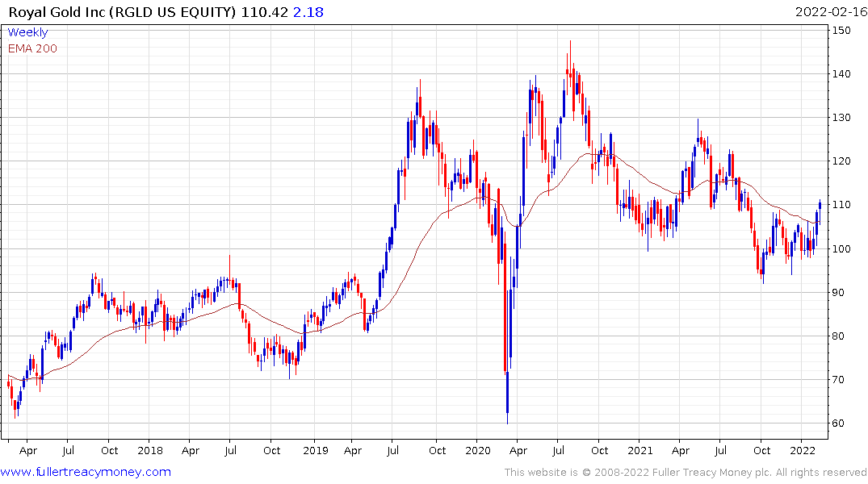This screenshot has height=484, width=868.
Task: Click the 120 price axis label
Action: (x=841, y=161)
